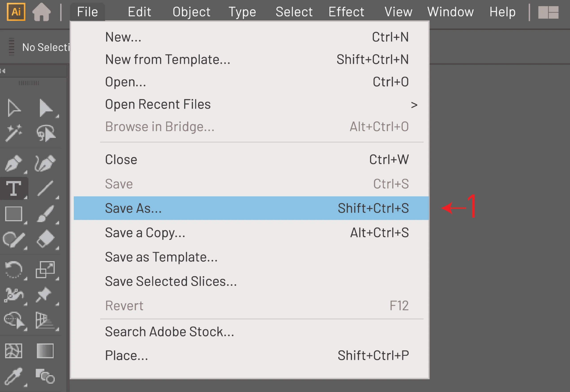Choose Save As from File menu
Viewport: 570px width, 392px height.
pyautogui.click(x=251, y=208)
